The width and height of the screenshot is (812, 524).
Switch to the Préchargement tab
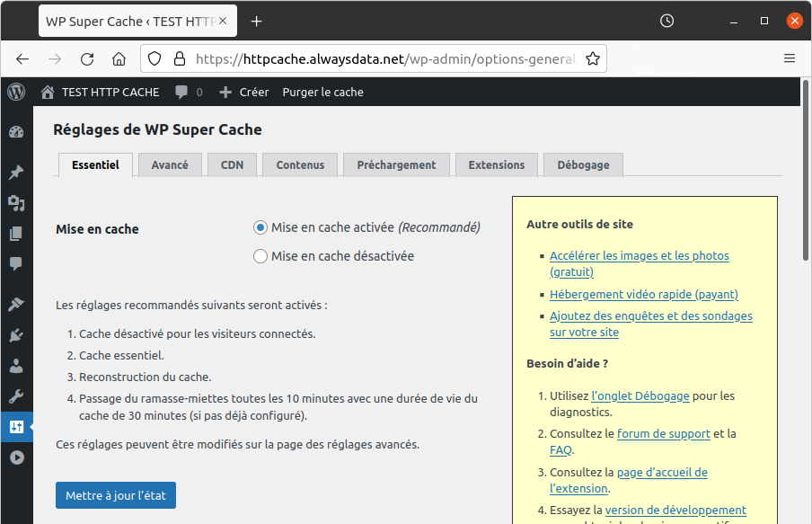(x=396, y=165)
